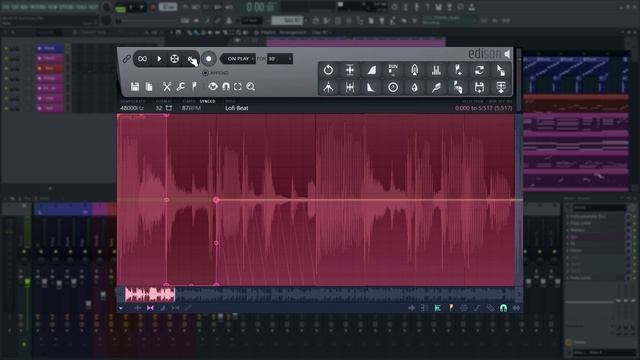640x360 pixels.
Task: Open the flag regions menu in Edison
Action: coord(194,87)
